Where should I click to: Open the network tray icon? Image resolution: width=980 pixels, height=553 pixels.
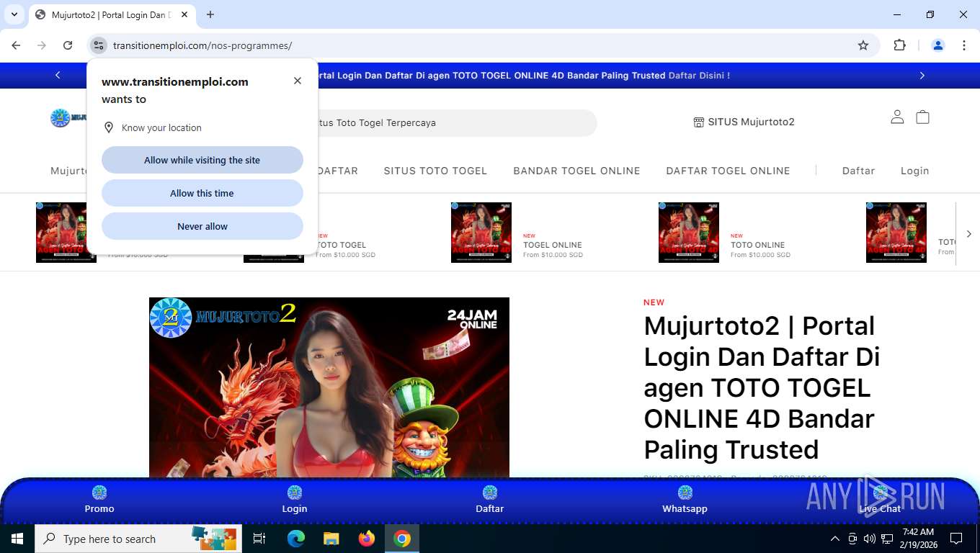click(887, 539)
